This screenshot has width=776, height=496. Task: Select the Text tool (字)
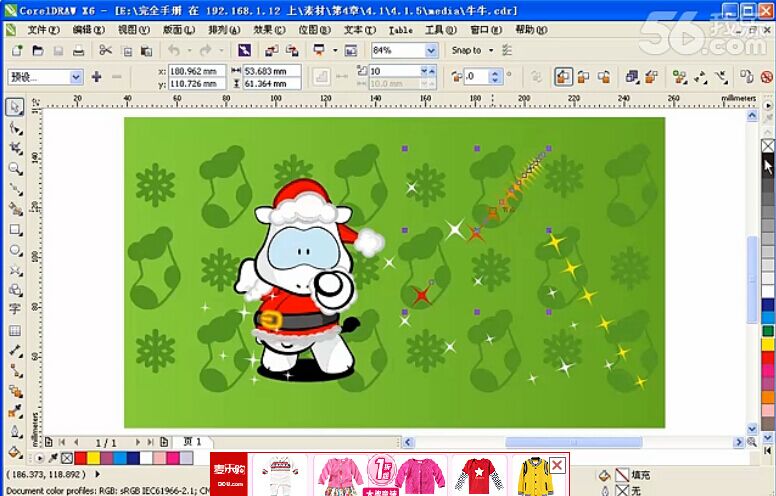(15, 309)
